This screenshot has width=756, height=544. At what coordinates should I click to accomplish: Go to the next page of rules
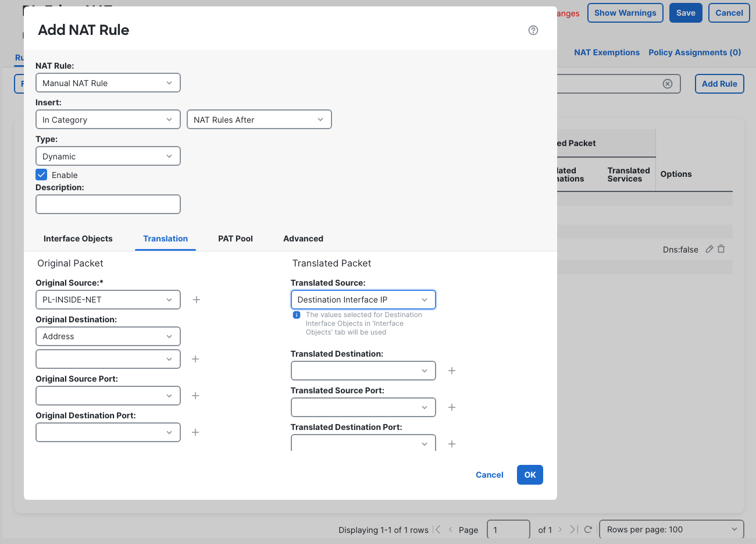click(x=560, y=529)
